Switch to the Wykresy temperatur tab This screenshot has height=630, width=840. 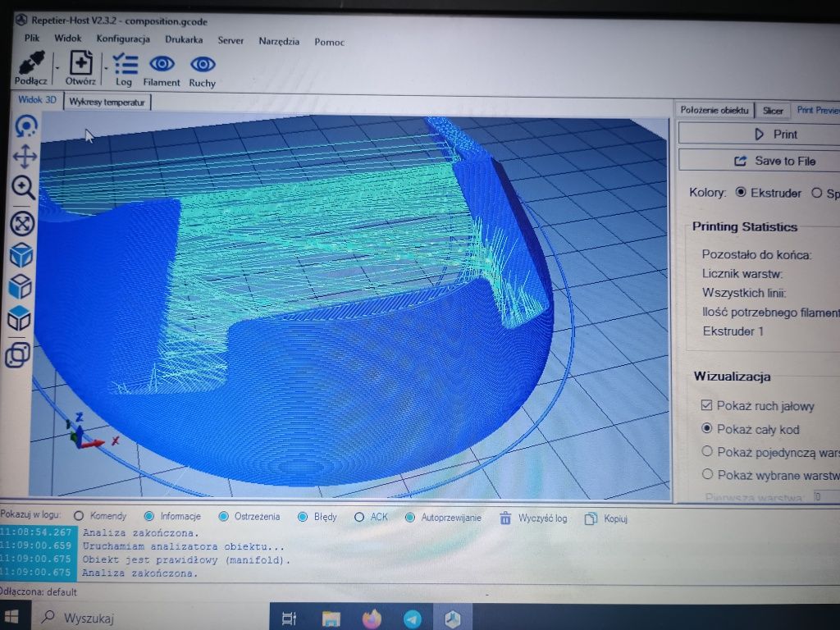click(107, 102)
